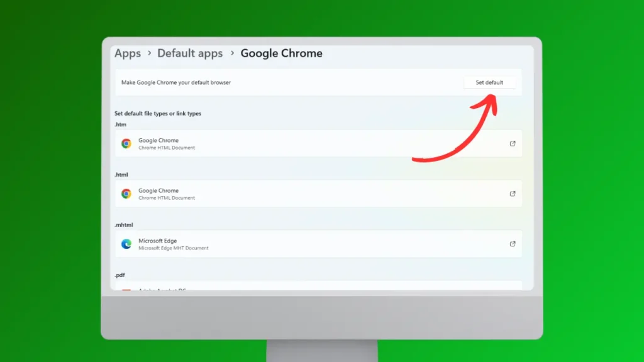The height and width of the screenshot is (362, 644).
Task: Click the 'Microsoft Edge MHT Document' subtitle
Action: click(x=174, y=248)
